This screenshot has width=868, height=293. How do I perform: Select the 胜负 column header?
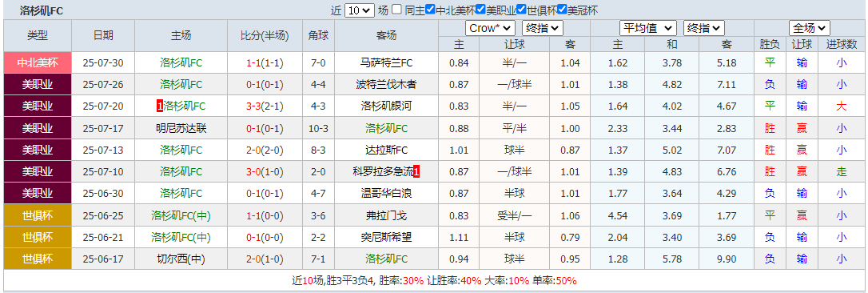[770, 44]
